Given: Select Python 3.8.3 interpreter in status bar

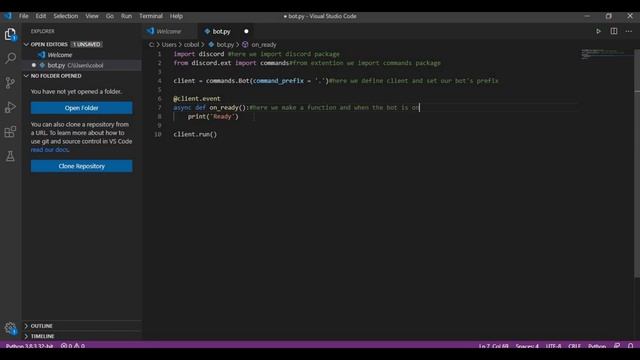Looking at the screenshot, I should 29,346.
